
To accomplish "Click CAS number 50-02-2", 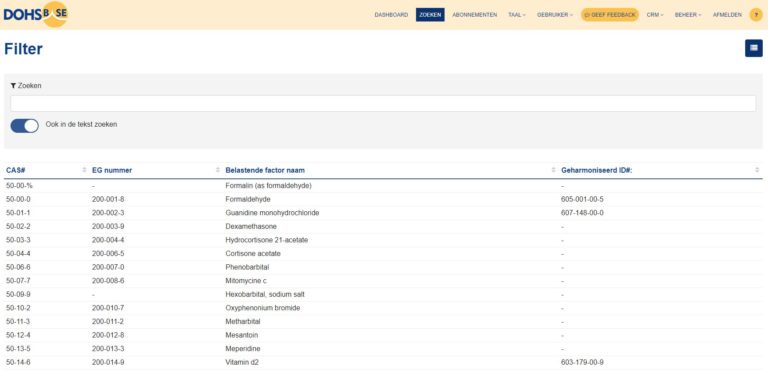I will coord(18,227).
